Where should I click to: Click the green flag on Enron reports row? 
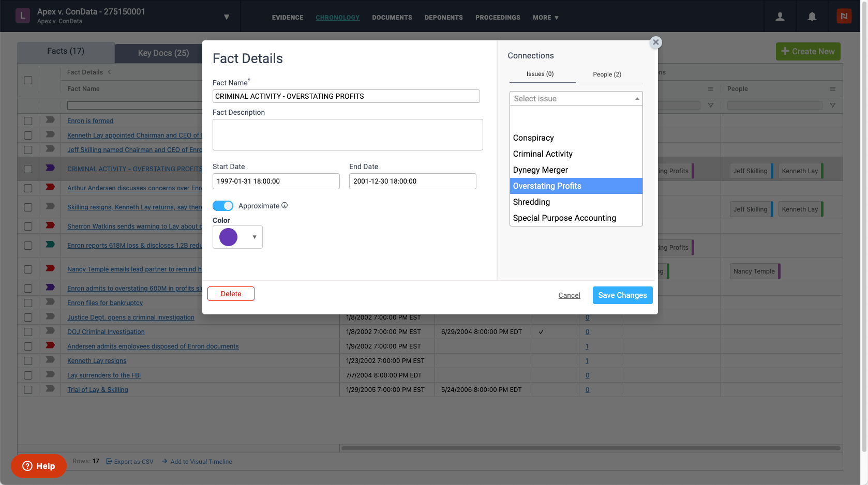50,245
